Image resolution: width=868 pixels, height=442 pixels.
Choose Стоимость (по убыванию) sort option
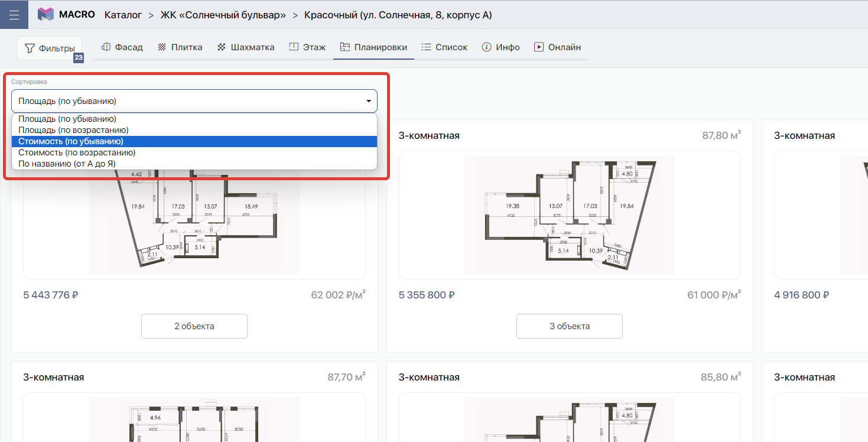[x=71, y=141]
